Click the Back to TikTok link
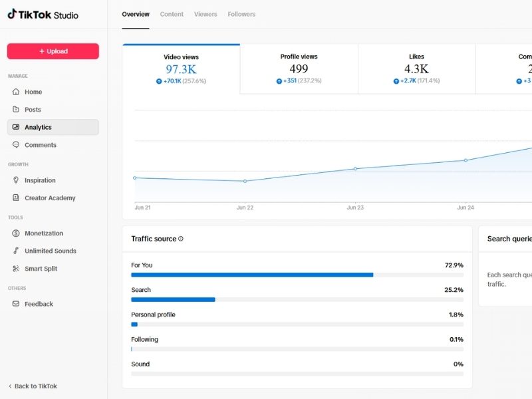The image size is (532, 399). tap(33, 386)
